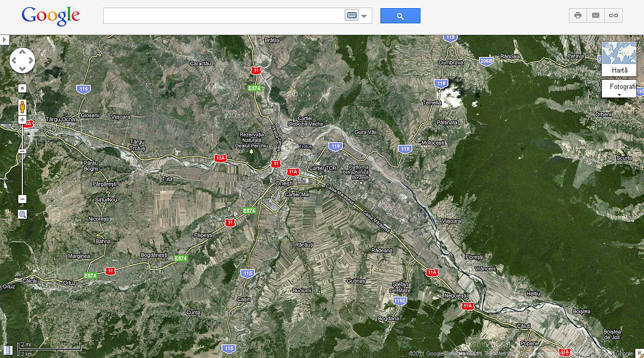Collapse the left side panel arrow
644x358 pixels.
[x=5, y=39]
